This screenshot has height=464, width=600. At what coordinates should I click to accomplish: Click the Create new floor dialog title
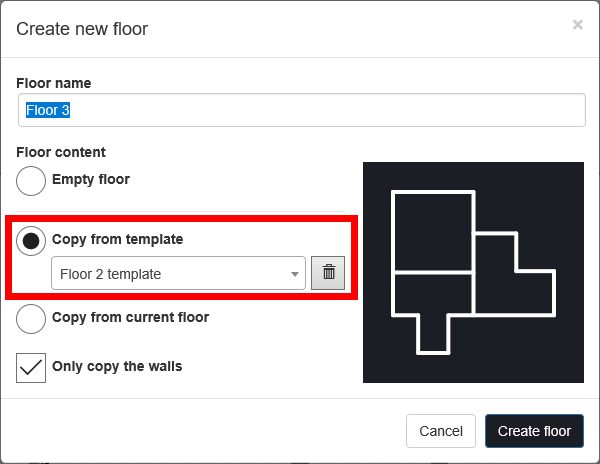(82, 28)
